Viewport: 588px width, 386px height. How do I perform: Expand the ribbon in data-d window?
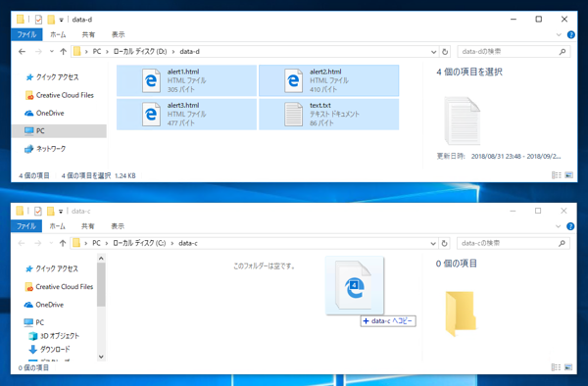click(559, 35)
